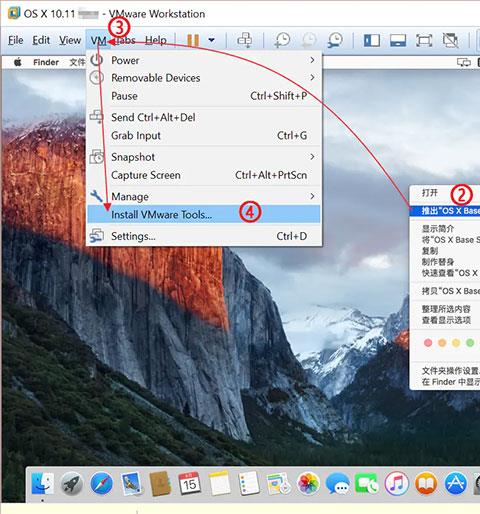Expand the Removable Devices submenu arrow
480x514 pixels.
[312, 77]
